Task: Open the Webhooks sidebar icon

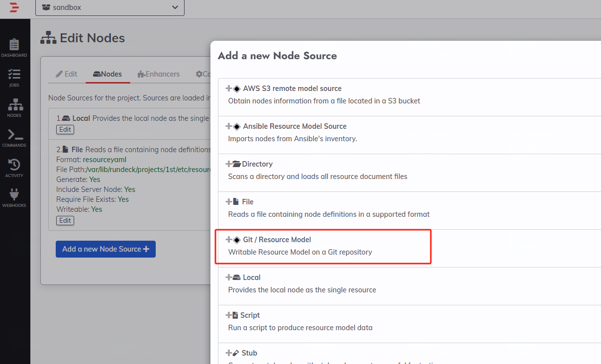Action: coord(14,198)
